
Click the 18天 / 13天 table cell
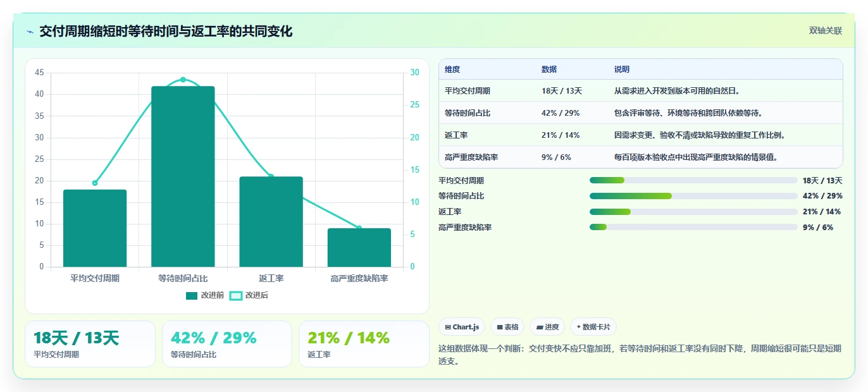tap(562, 91)
